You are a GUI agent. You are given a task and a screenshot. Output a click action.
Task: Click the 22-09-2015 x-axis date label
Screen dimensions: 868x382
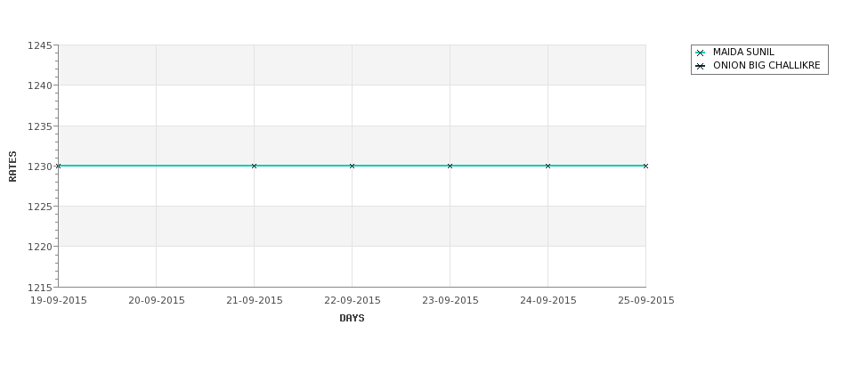pos(352,300)
